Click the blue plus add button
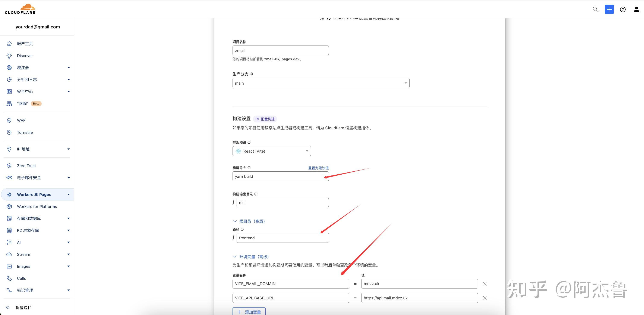Viewport: 644px width, 315px height. 609,9
